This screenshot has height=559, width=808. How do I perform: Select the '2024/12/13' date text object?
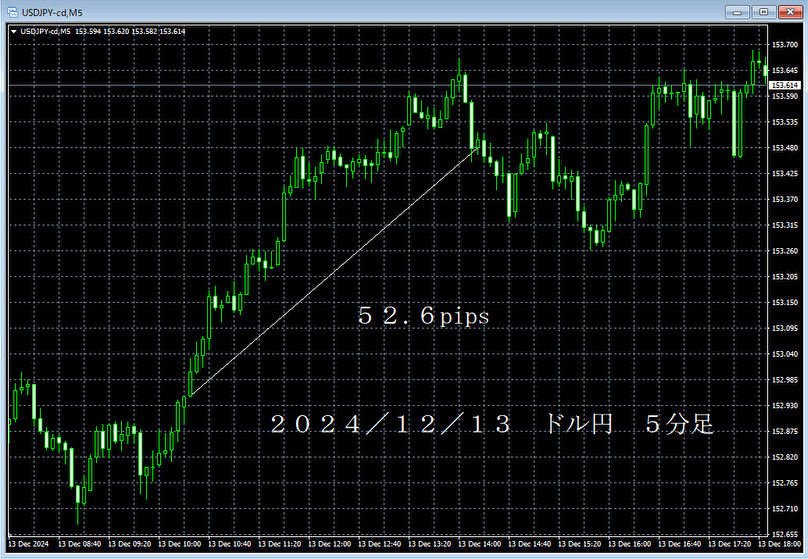[x=391, y=424]
